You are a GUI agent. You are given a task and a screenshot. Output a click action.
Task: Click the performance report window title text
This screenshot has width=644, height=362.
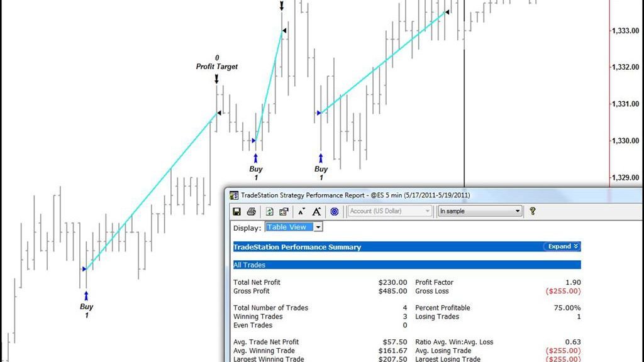coord(356,195)
